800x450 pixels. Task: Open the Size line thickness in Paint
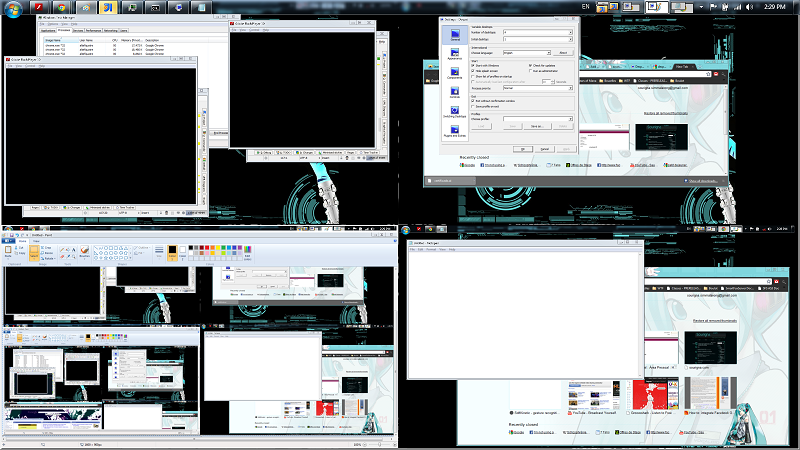click(159, 252)
